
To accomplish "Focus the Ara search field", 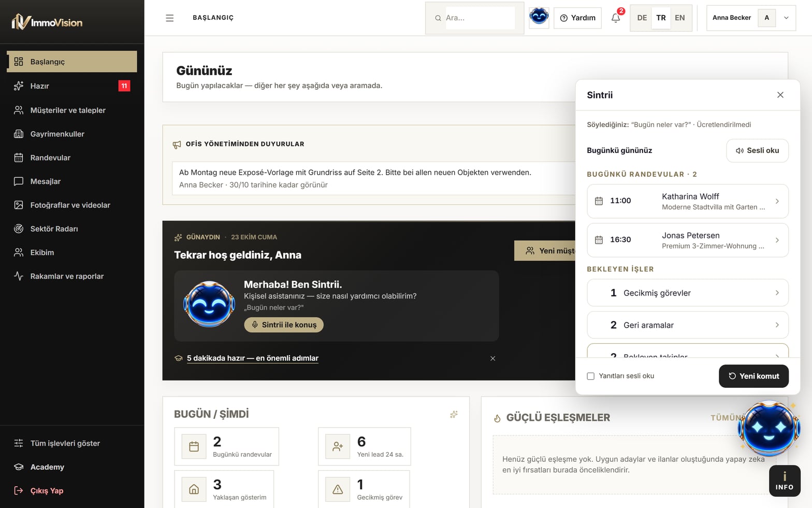I will [x=480, y=18].
